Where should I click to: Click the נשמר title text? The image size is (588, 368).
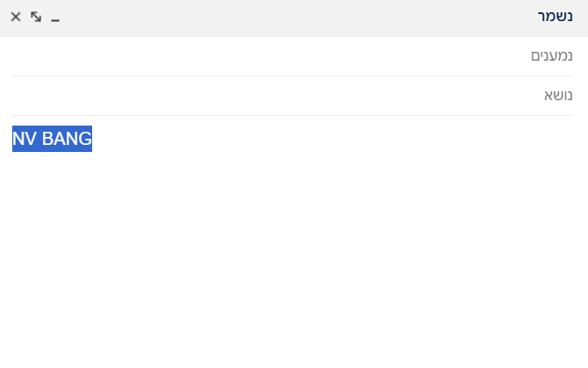click(x=555, y=17)
